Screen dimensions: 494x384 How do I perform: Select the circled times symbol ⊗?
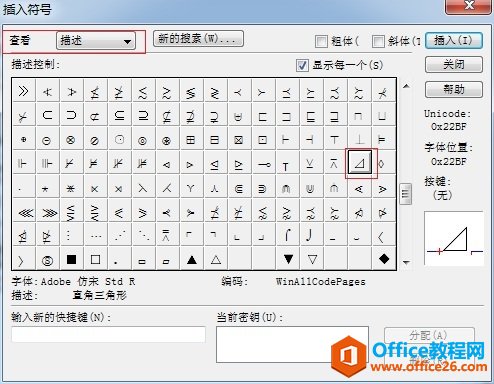71,140
